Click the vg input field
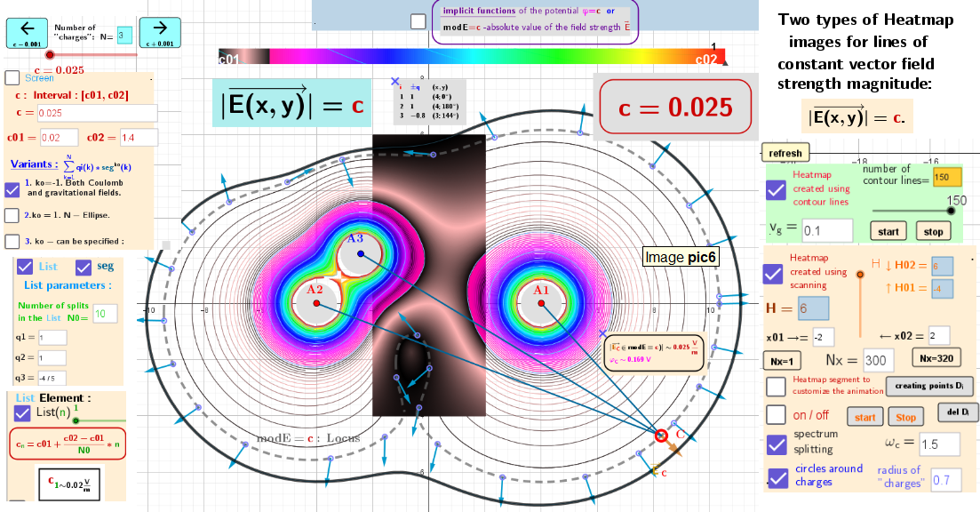The image size is (980, 512). coord(827,231)
